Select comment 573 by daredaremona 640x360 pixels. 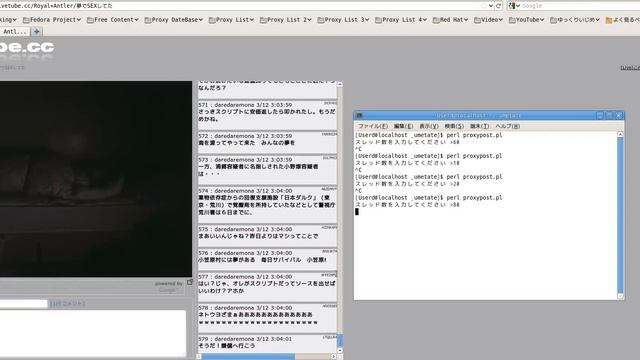[267, 170]
